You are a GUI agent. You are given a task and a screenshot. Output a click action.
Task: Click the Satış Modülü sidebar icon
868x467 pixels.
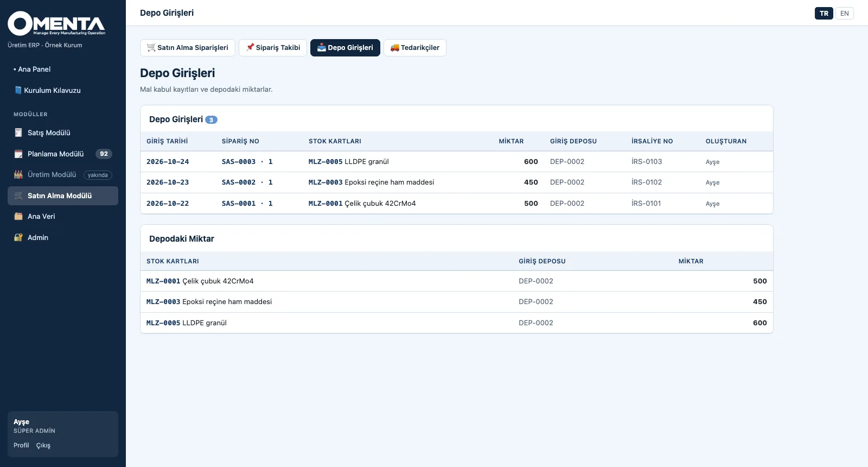(x=18, y=132)
